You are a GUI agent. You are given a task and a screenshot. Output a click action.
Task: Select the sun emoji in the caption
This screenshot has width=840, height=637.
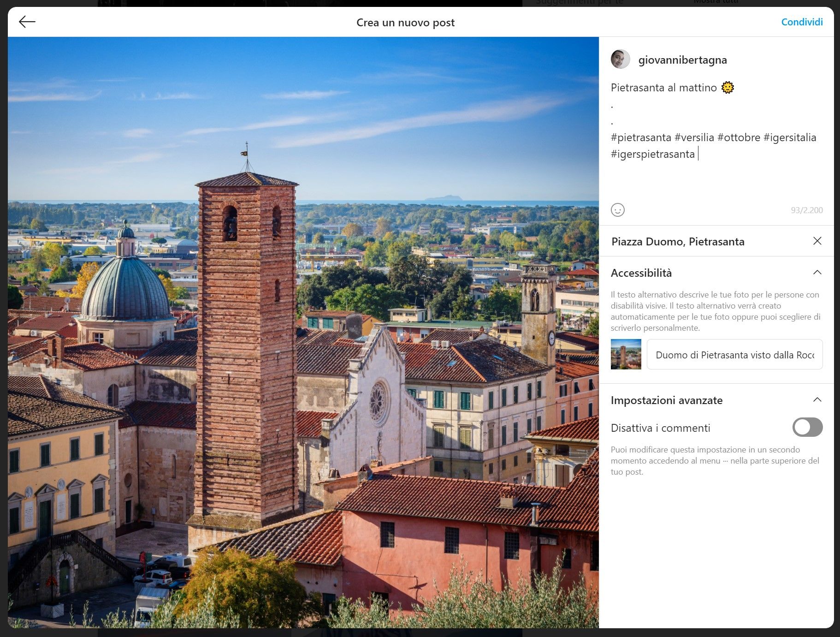coord(728,87)
